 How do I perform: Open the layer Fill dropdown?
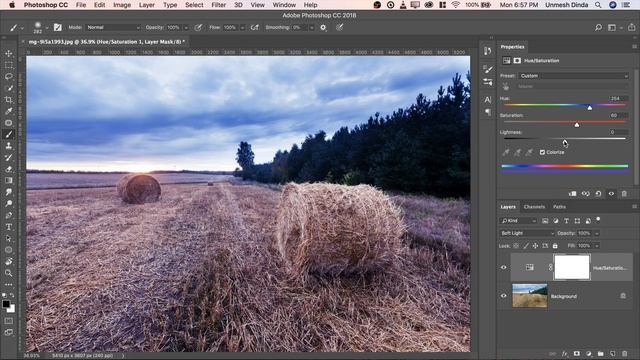point(597,246)
